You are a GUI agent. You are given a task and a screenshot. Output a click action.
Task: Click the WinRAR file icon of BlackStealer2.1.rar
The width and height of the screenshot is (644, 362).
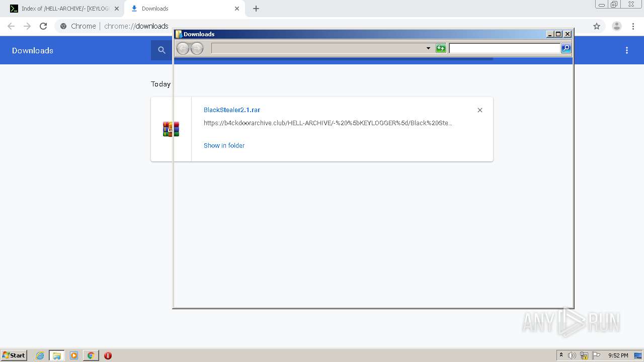pos(171,129)
